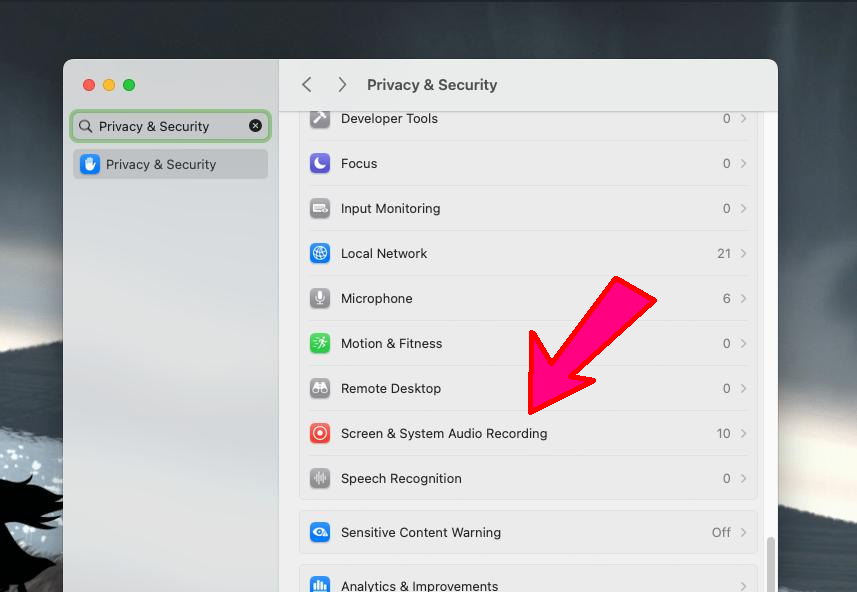
Task: Expand the Sensitive Content Warning chevron
Action: (743, 532)
